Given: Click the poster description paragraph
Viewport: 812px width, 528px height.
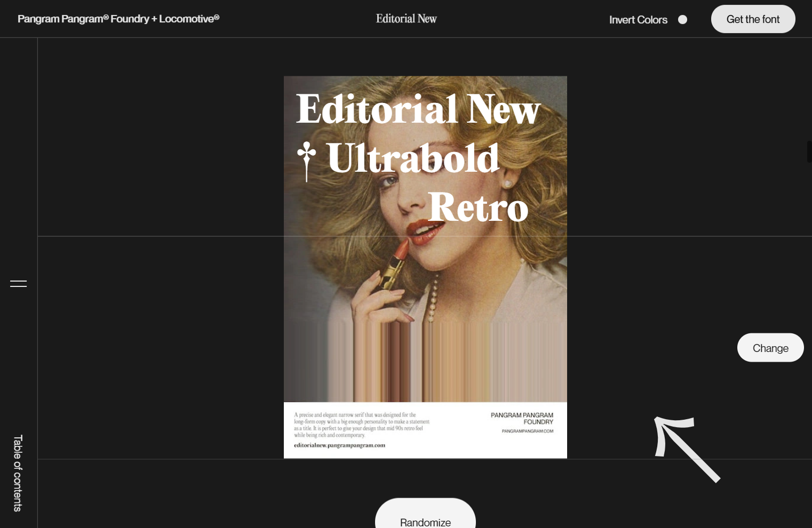Looking at the screenshot, I should point(362,425).
